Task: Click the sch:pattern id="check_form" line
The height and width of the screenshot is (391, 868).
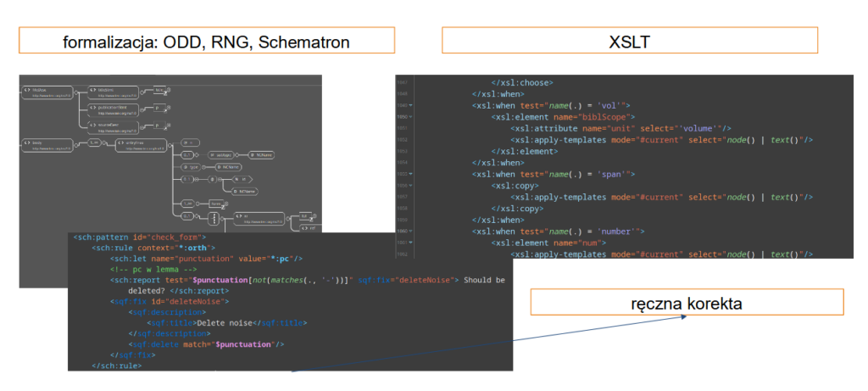Action: (140, 237)
